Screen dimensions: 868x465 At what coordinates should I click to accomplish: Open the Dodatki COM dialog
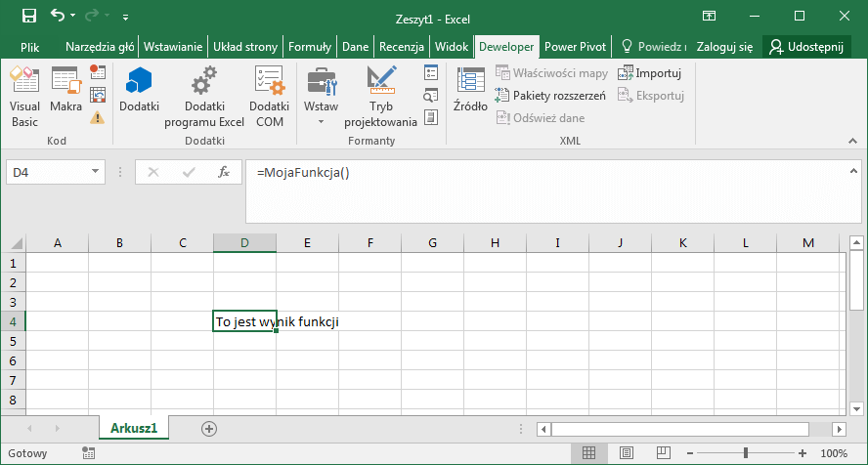(x=270, y=97)
